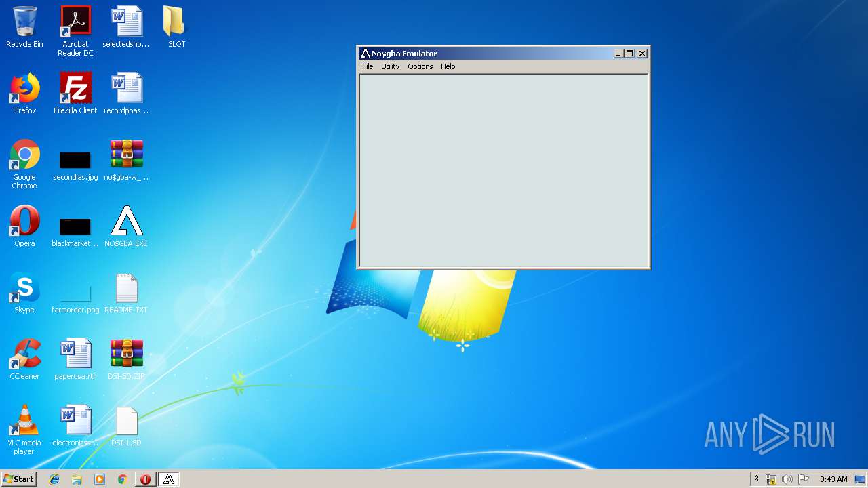Open the volume tray icon

(787, 479)
